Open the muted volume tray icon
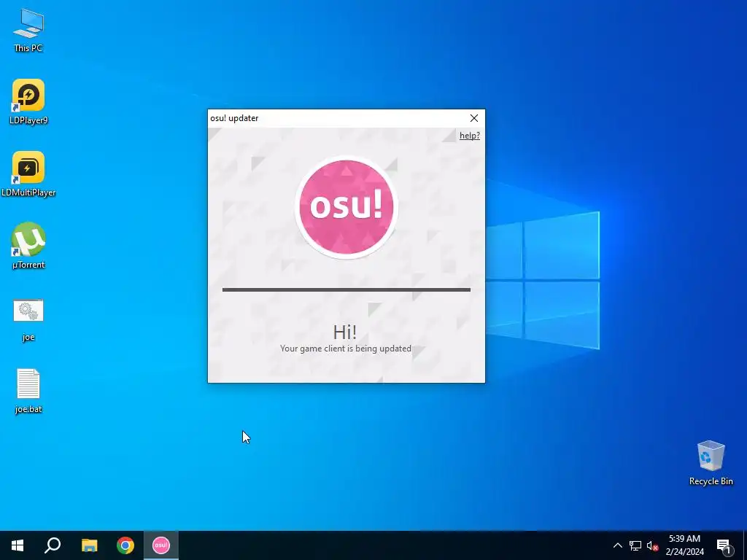 (652, 545)
